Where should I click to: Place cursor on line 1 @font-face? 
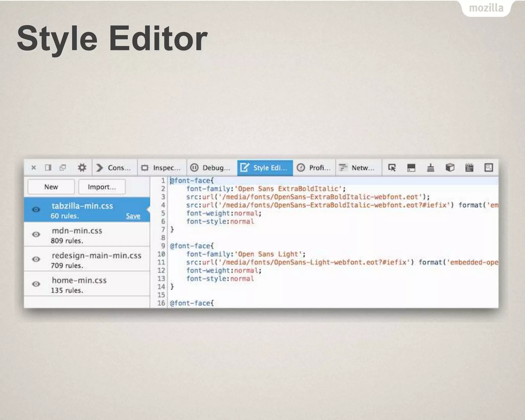(x=192, y=181)
